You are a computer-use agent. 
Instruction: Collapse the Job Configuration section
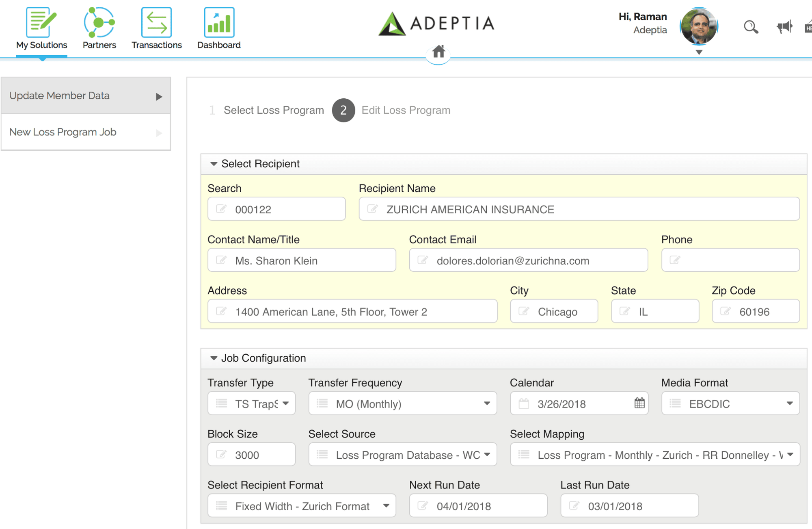pos(214,358)
